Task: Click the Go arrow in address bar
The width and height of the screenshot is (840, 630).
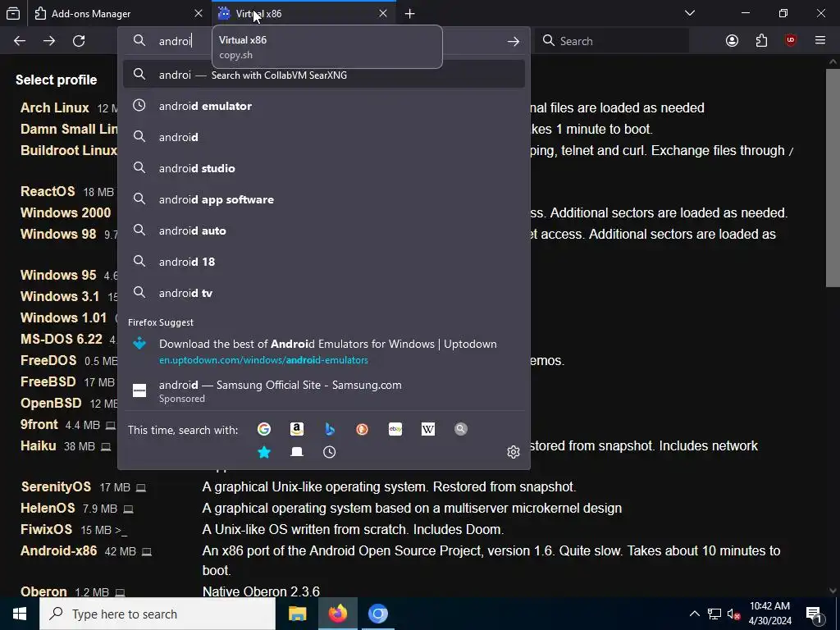Action: (x=514, y=41)
